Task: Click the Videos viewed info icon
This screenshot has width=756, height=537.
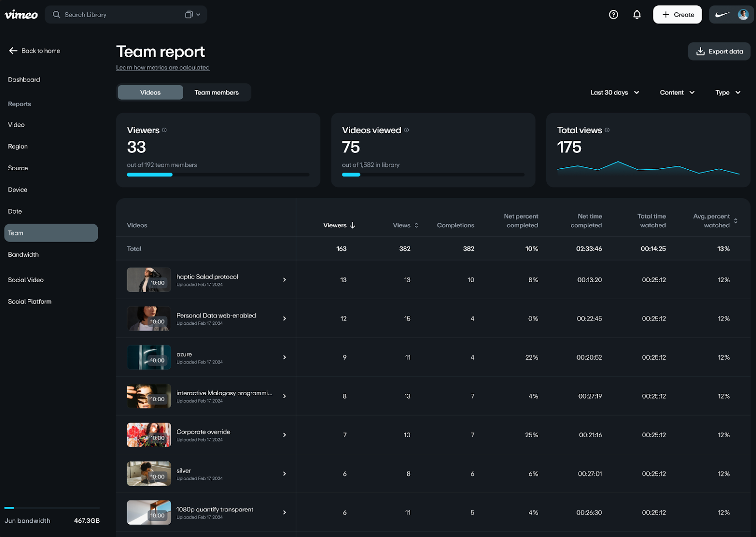Action: (x=406, y=130)
